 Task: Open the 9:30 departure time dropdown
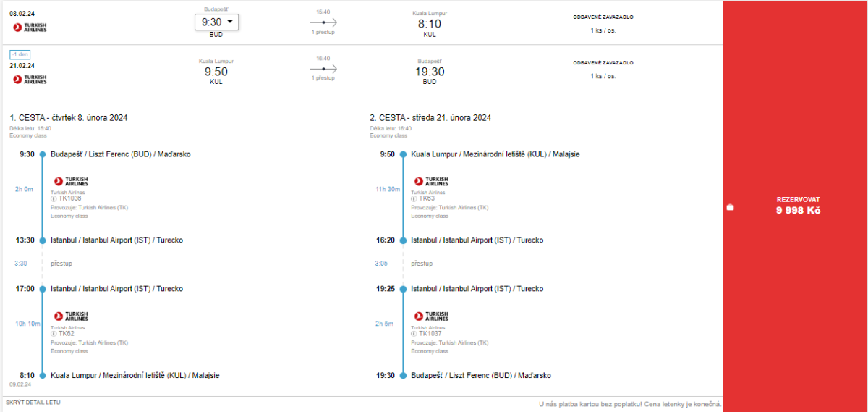(216, 22)
